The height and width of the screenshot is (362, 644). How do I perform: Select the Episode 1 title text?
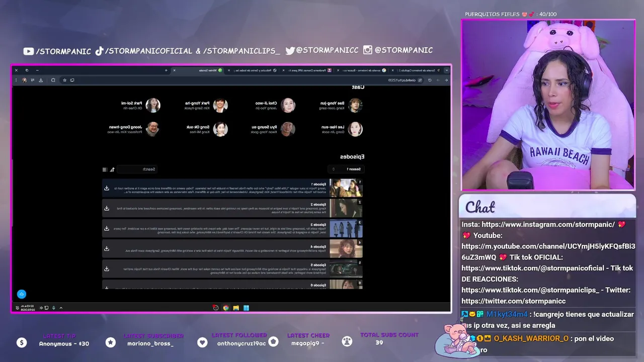pos(318,185)
